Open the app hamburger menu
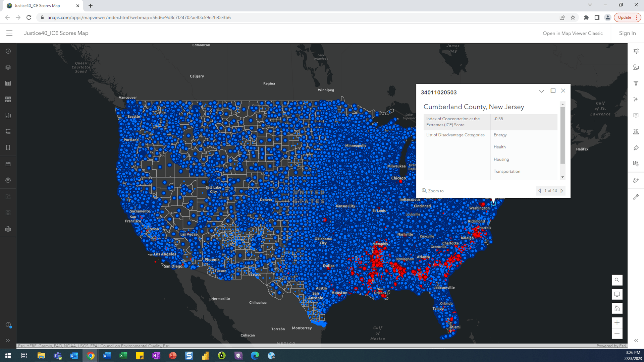The width and height of the screenshot is (644, 362). 9,33
